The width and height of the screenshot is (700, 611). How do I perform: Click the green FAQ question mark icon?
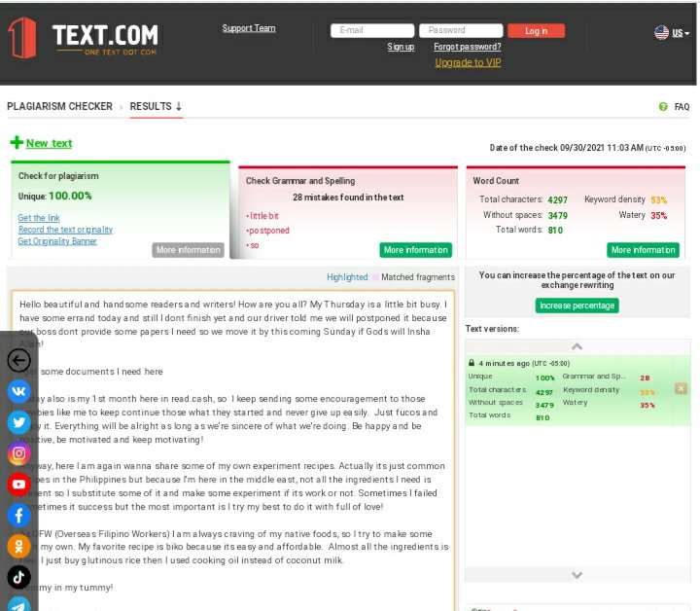[x=663, y=106]
